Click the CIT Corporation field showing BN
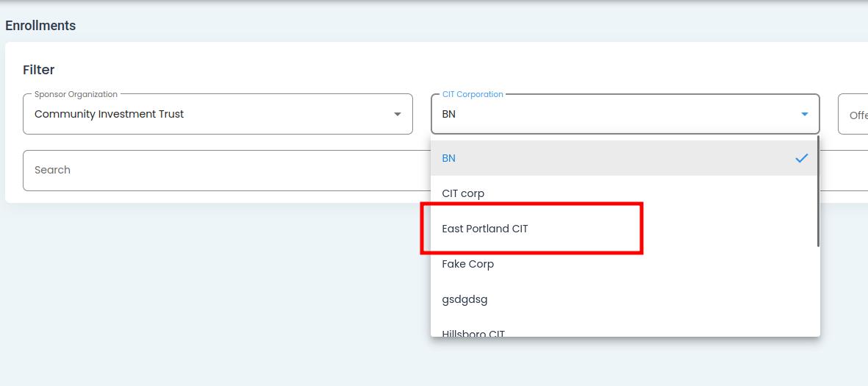868x386 pixels. [x=617, y=114]
